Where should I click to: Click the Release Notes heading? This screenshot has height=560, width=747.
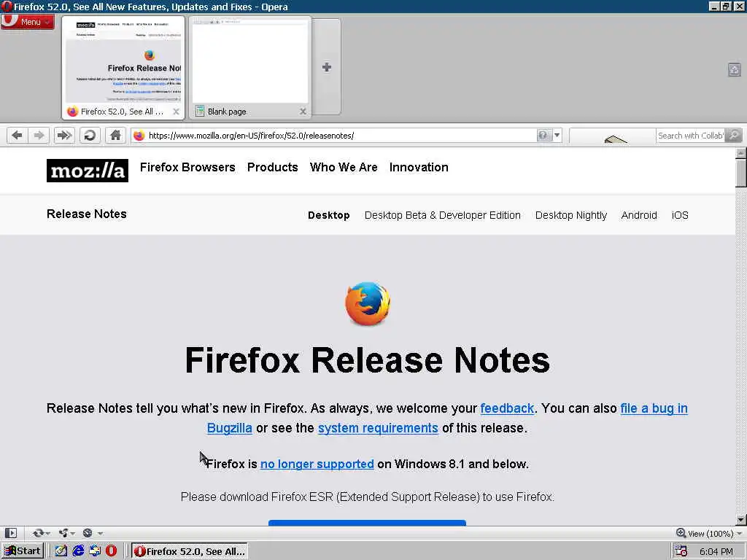pyautogui.click(x=87, y=214)
